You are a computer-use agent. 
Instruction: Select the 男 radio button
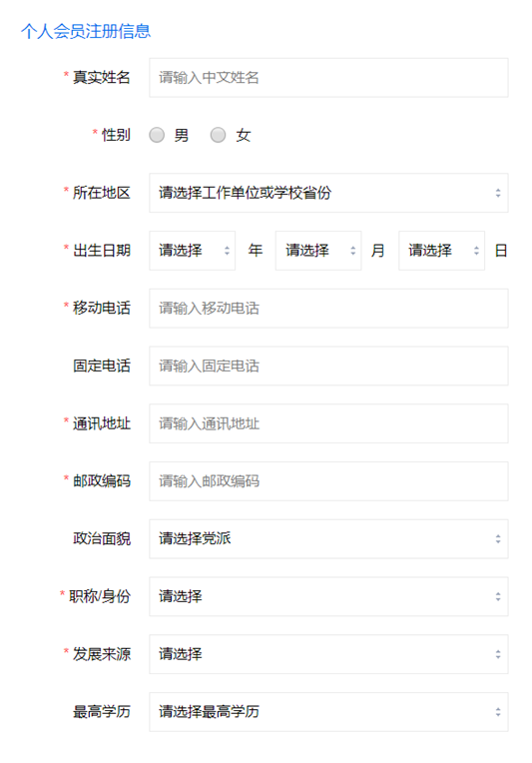157,135
